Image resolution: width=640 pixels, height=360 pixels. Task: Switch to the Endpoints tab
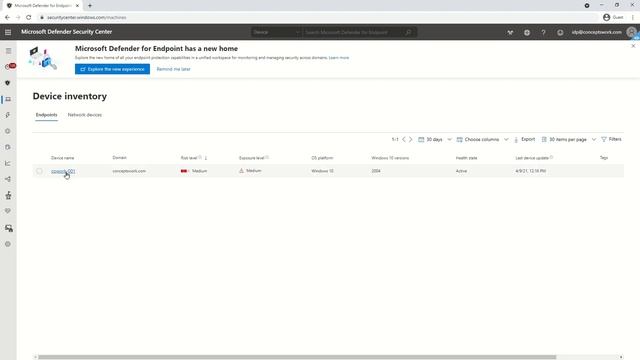(x=47, y=115)
